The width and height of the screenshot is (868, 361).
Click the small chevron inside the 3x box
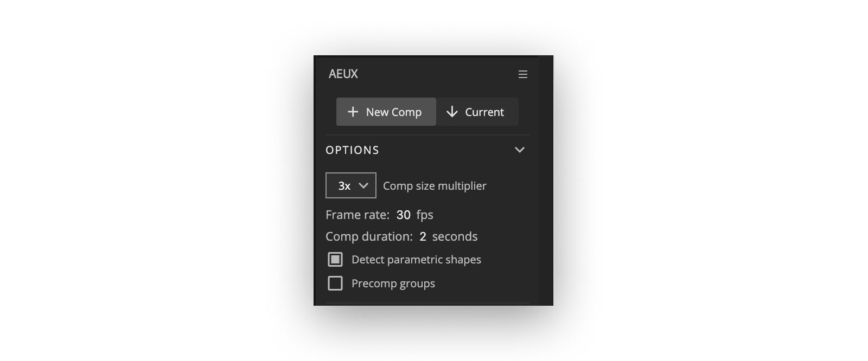coord(363,185)
